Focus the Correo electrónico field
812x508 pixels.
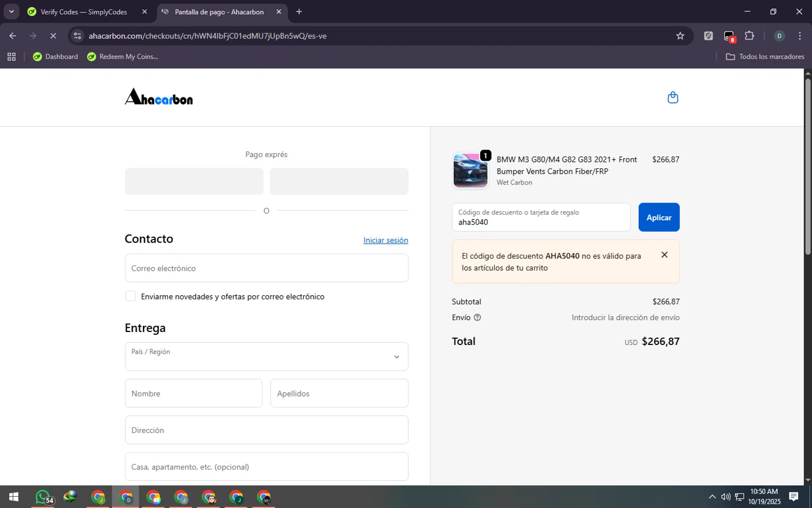click(266, 268)
